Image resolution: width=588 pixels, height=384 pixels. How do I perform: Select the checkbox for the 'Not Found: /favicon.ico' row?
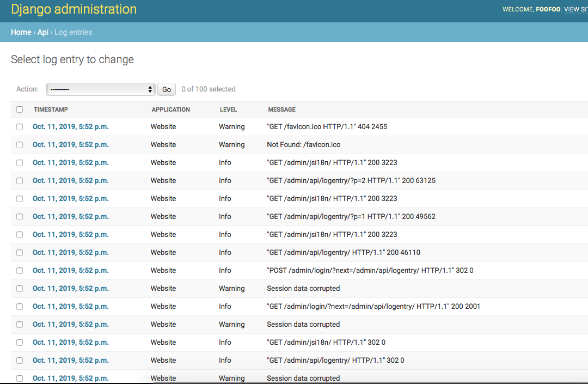tap(20, 145)
